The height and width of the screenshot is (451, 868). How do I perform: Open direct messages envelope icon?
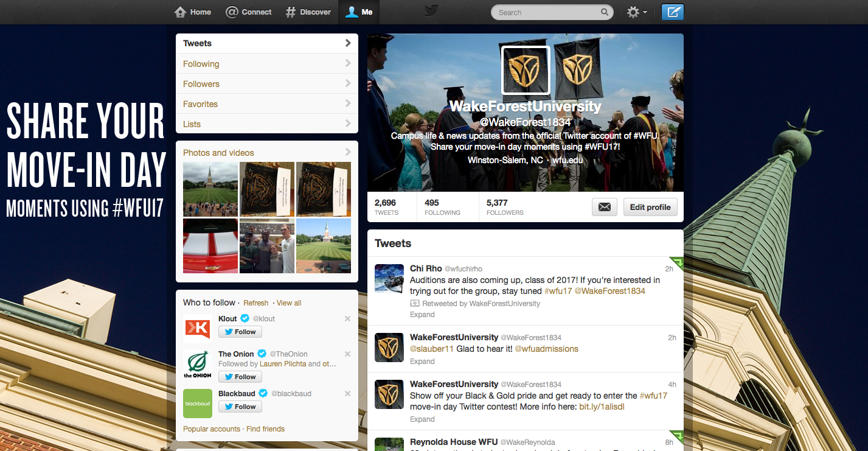[x=605, y=207]
